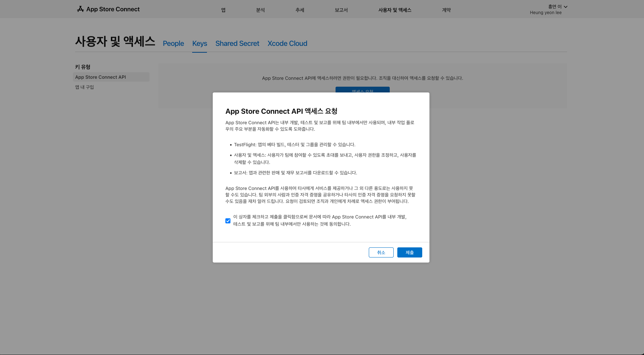This screenshot has height=355, width=644.
Task: Click the 제출 submit button
Action: click(x=410, y=252)
